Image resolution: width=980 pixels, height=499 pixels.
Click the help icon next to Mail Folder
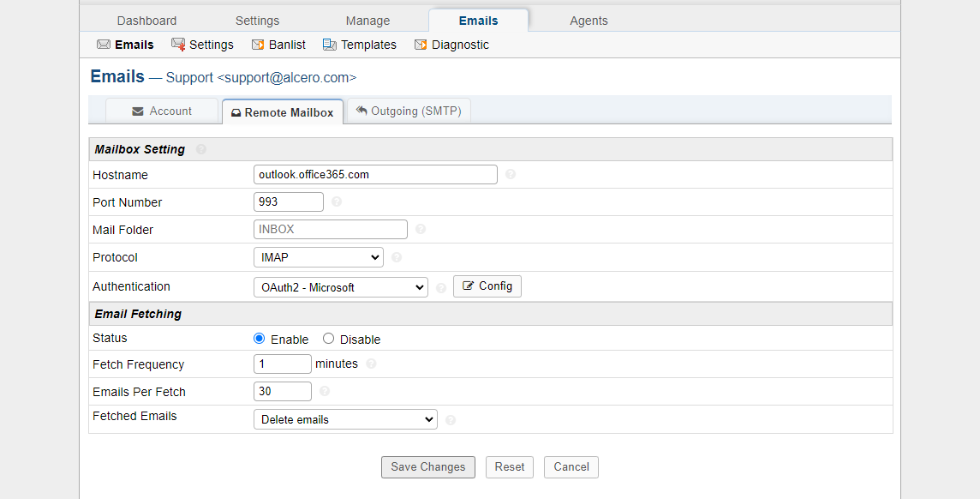coord(421,230)
